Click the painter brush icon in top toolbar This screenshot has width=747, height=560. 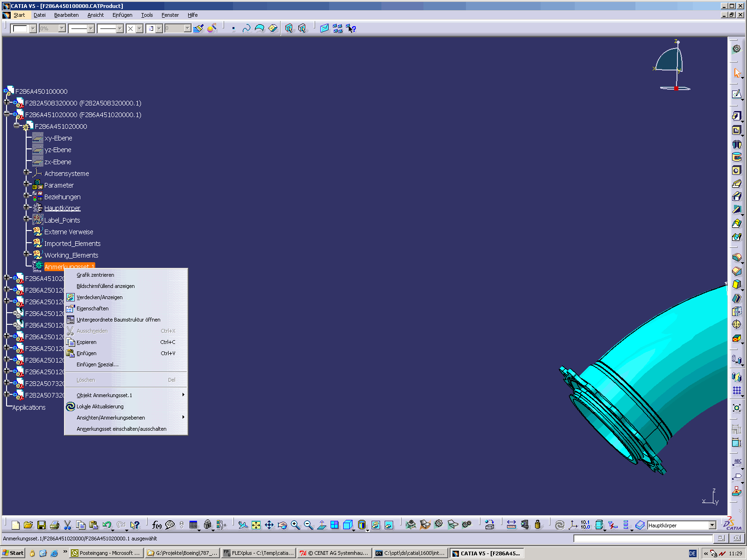198,28
